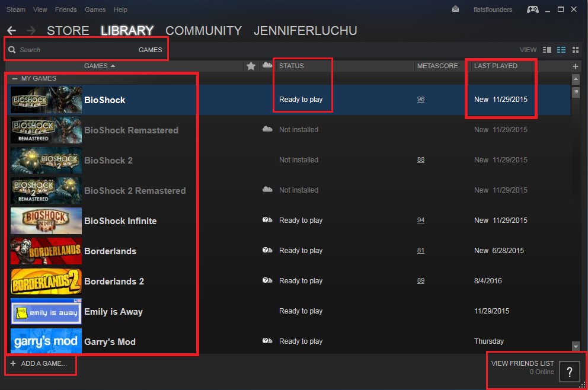The image size is (588, 390).
Task: Collapse the MY GAMES category
Action: 15,79
